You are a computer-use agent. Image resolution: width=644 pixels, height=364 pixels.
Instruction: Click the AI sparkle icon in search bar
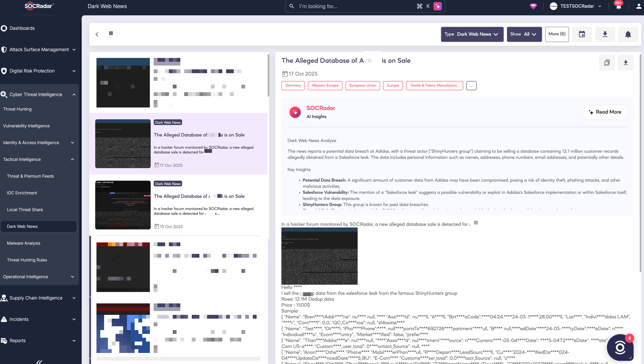click(x=438, y=6)
